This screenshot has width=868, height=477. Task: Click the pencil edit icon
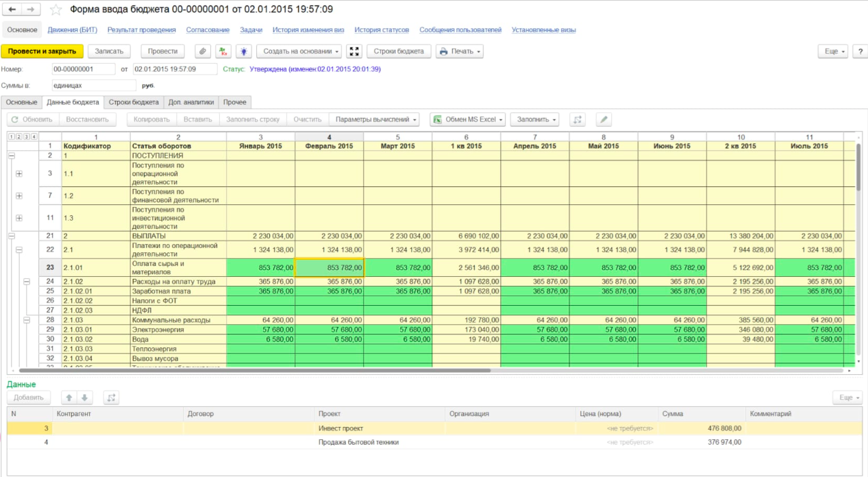604,119
